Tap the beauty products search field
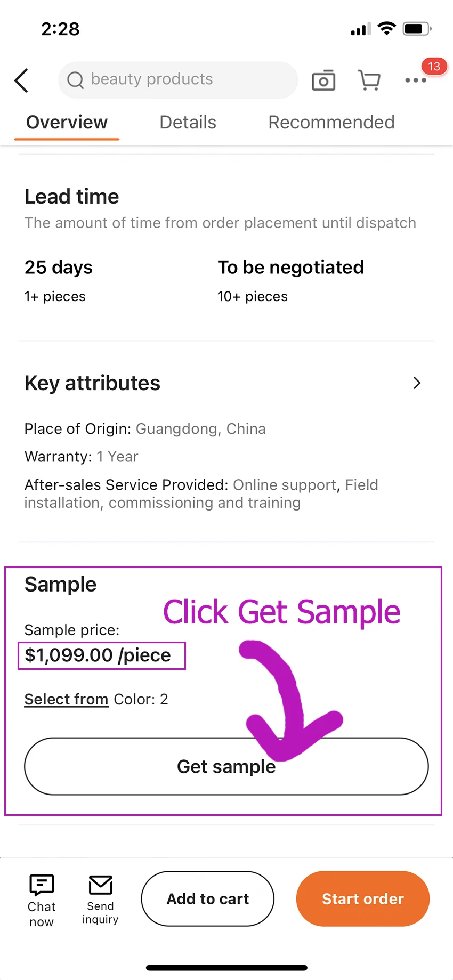Image resolution: width=453 pixels, height=980 pixels. click(x=178, y=80)
